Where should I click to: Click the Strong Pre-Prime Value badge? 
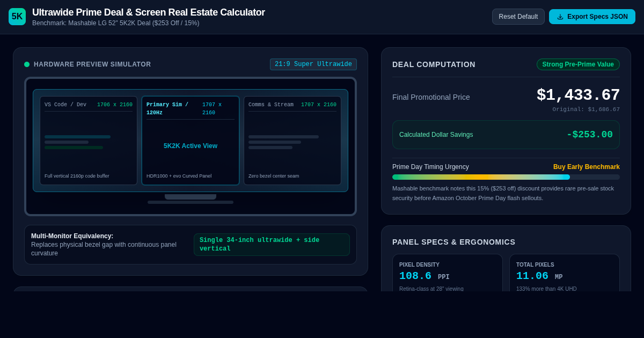pyautogui.click(x=578, y=64)
